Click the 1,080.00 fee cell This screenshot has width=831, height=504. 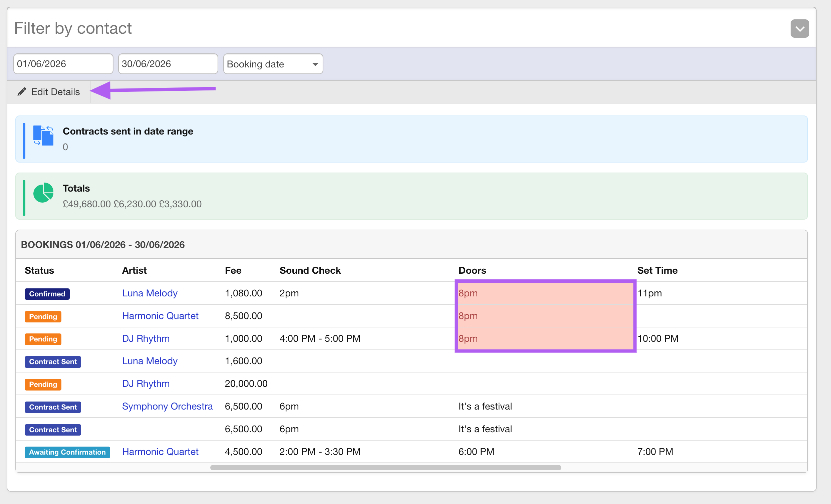point(244,293)
